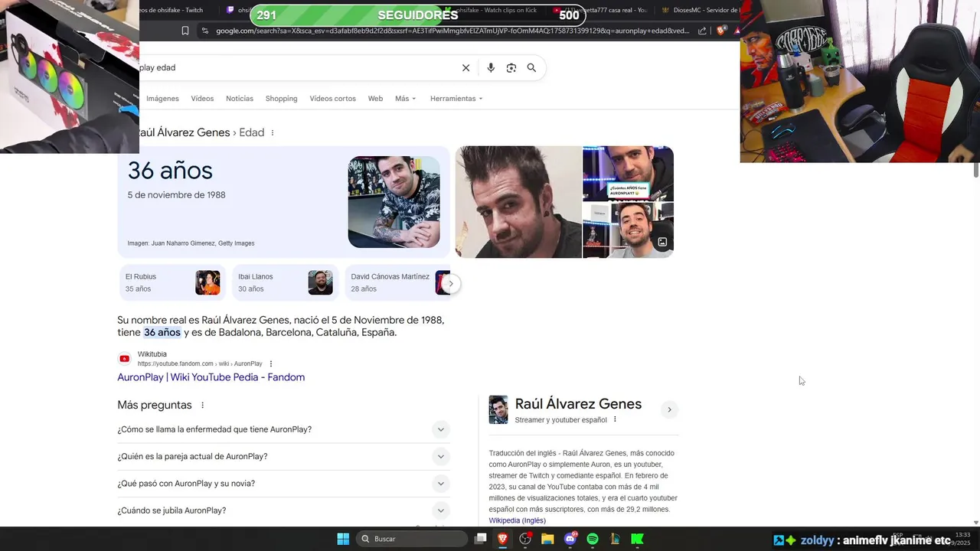Open the El Rubius 35 años card
The image size is (980, 551).
[x=172, y=283]
